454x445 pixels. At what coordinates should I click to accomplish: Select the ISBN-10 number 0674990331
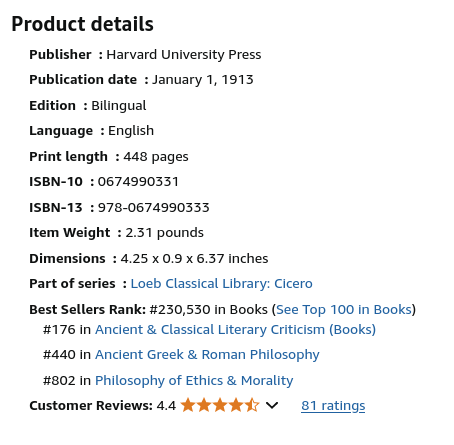(138, 182)
